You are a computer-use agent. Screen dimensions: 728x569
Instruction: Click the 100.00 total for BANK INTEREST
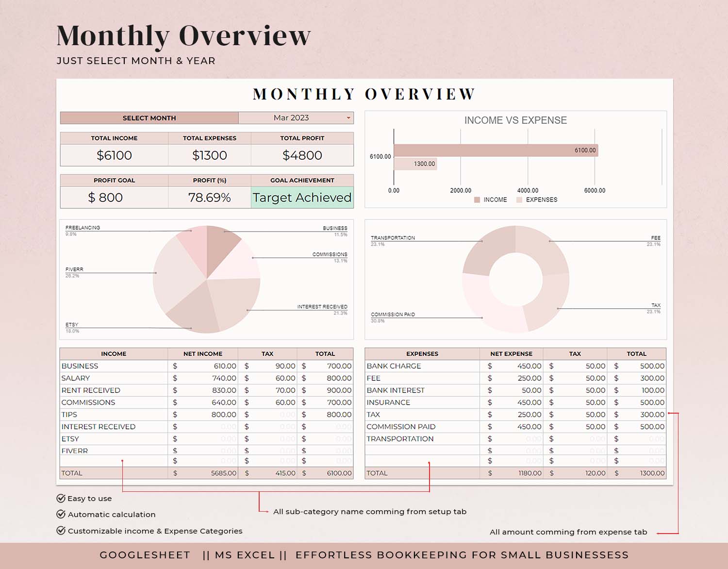pos(637,390)
